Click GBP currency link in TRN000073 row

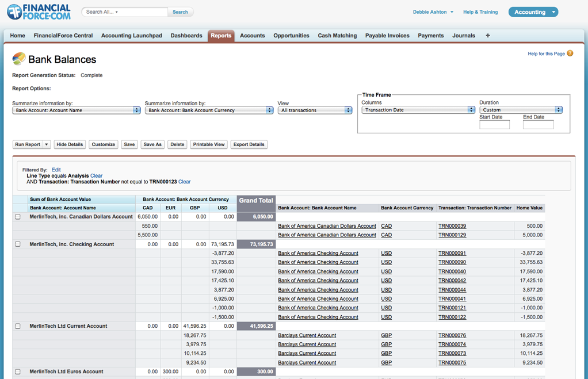click(x=386, y=354)
